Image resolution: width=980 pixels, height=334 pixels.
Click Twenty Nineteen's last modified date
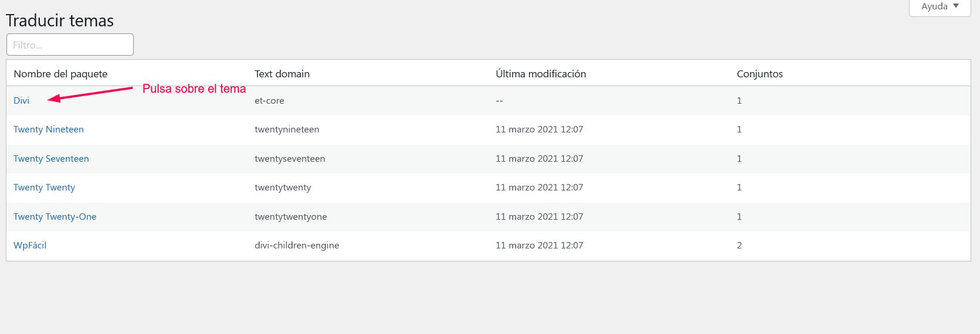click(540, 129)
